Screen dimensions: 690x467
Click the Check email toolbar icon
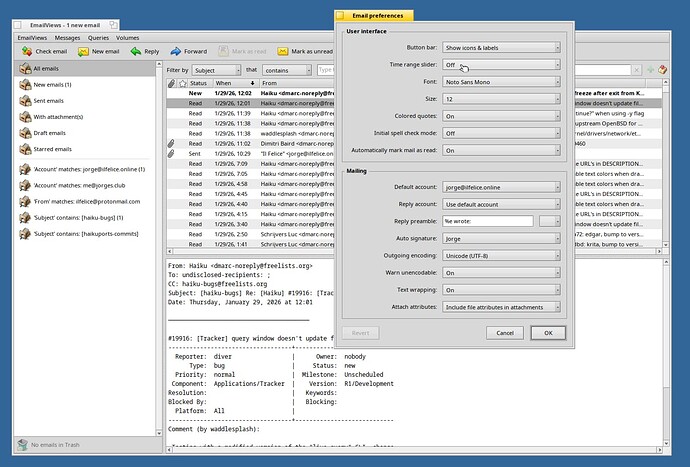click(x=27, y=51)
